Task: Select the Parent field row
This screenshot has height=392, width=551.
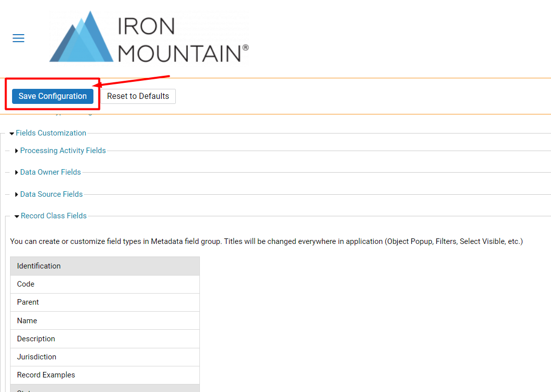Action: (105, 303)
